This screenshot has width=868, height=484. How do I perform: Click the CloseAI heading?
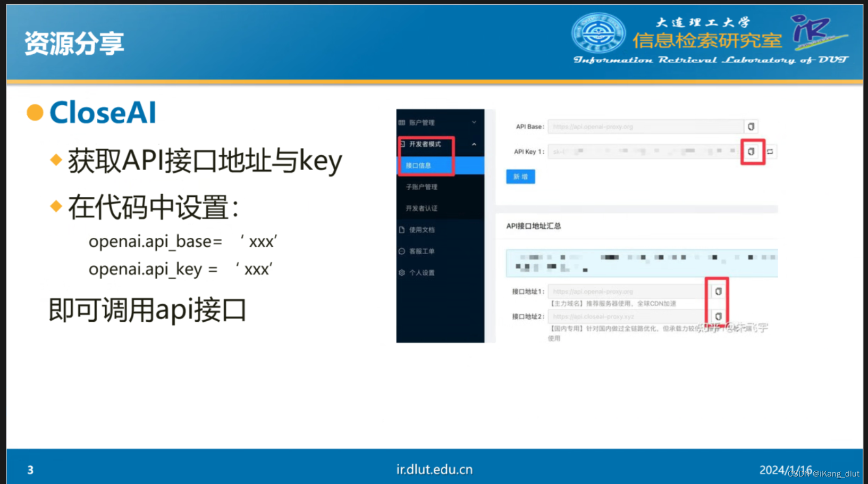click(103, 113)
